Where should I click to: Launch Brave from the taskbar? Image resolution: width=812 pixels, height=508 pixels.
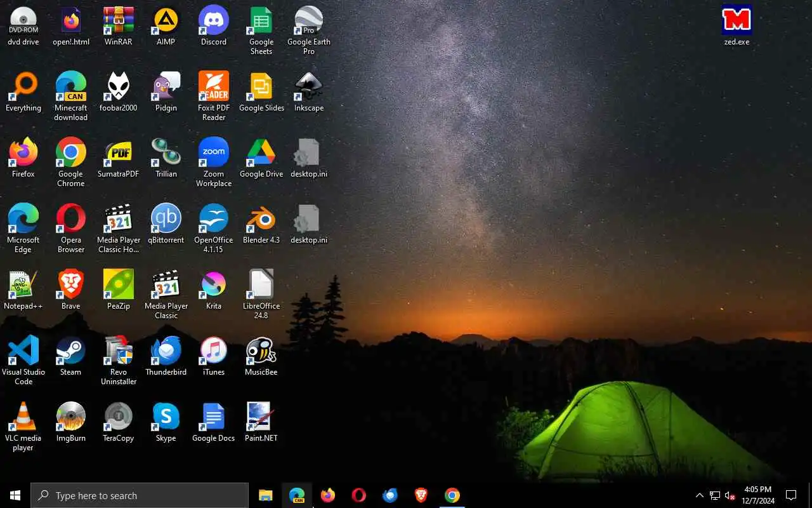click(x=421, y=495)
